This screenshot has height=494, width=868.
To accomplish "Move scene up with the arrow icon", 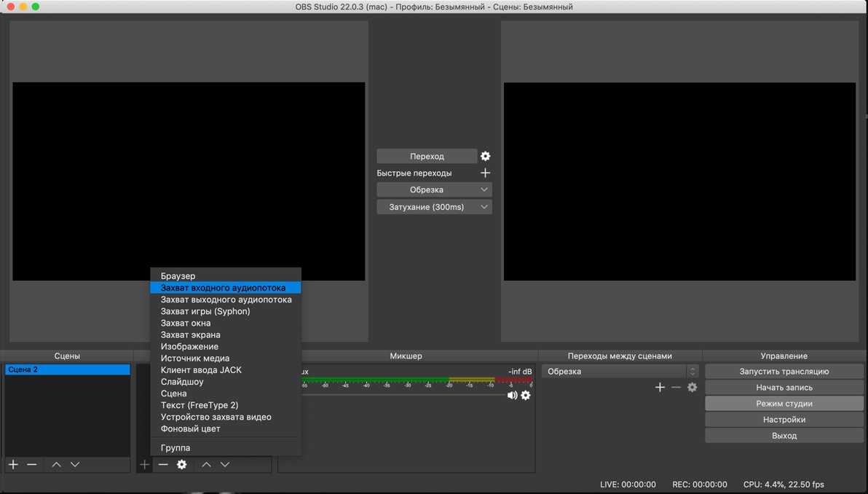I will 56,465.
